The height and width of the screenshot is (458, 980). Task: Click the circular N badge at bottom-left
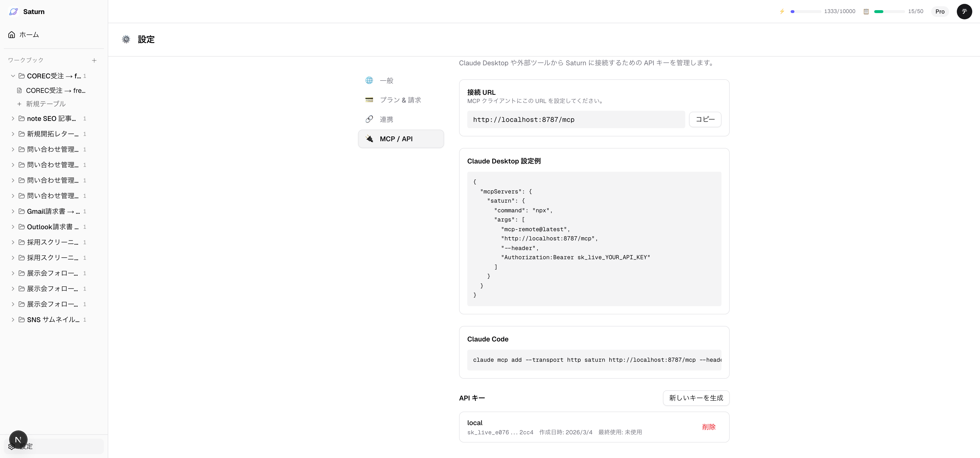pos(18,440)
